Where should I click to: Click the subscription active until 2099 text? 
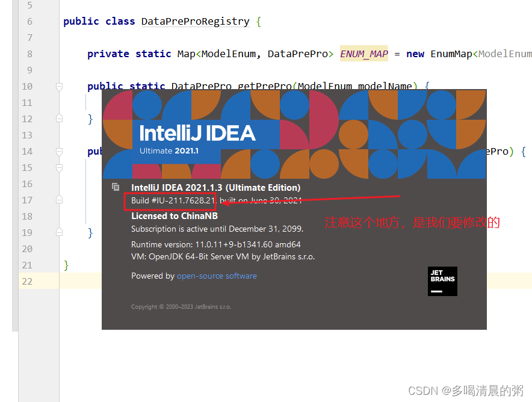click(x=217, y=229)
